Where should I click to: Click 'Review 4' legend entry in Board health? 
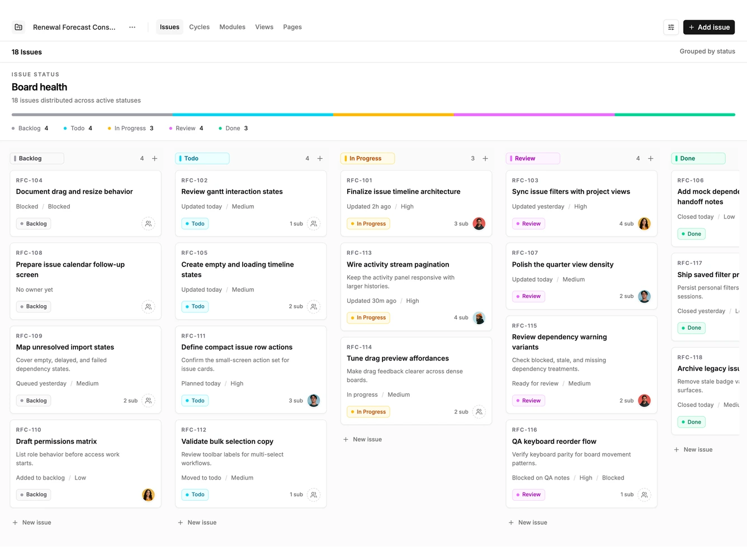(186, 128)
